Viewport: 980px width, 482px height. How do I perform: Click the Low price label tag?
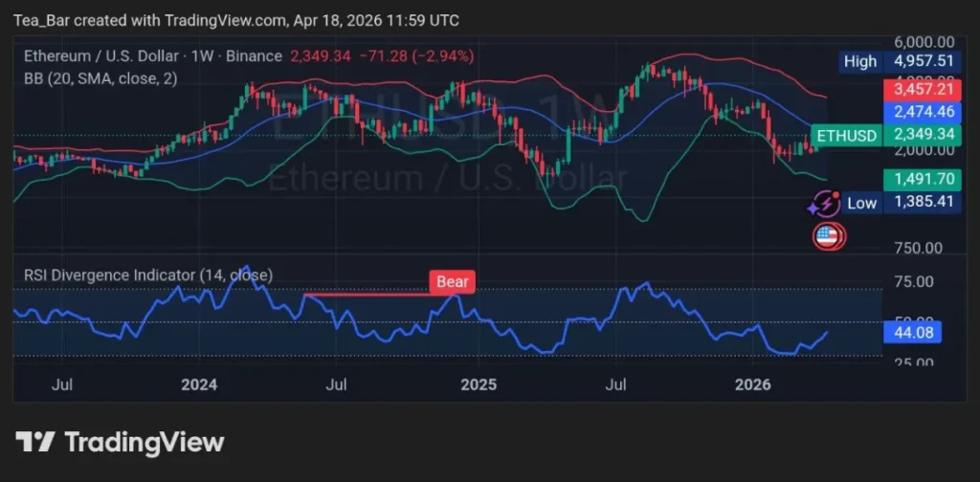coord(860,203)
